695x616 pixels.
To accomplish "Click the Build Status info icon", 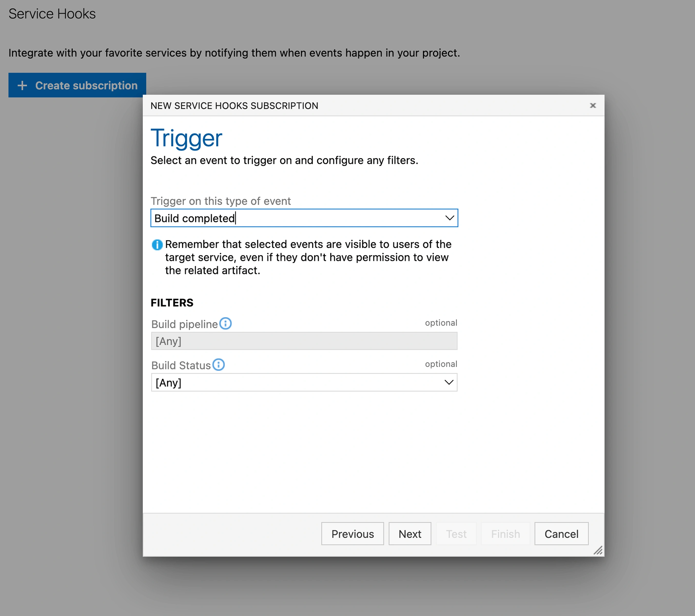I will 218,365.
